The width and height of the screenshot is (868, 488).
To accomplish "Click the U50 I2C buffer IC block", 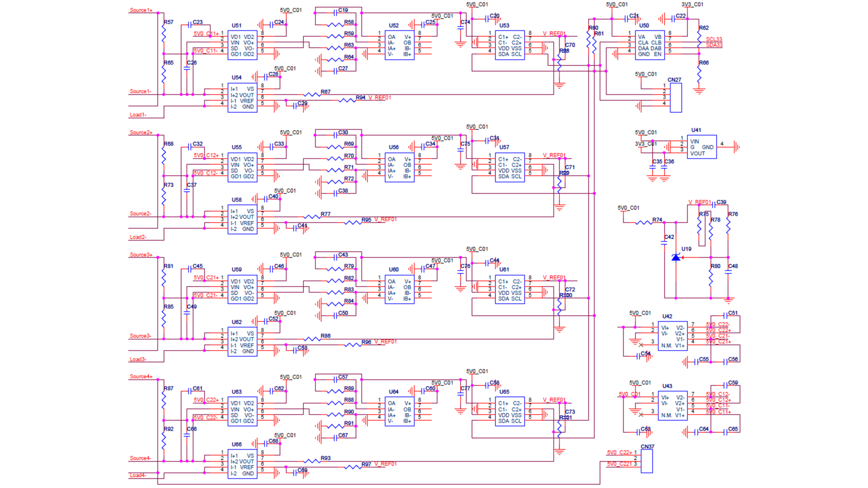I will (649, 45).
